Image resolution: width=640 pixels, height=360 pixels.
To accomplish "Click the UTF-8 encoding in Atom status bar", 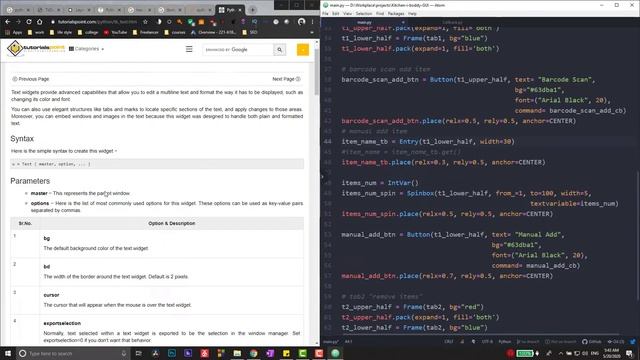I will coord(487,342).
